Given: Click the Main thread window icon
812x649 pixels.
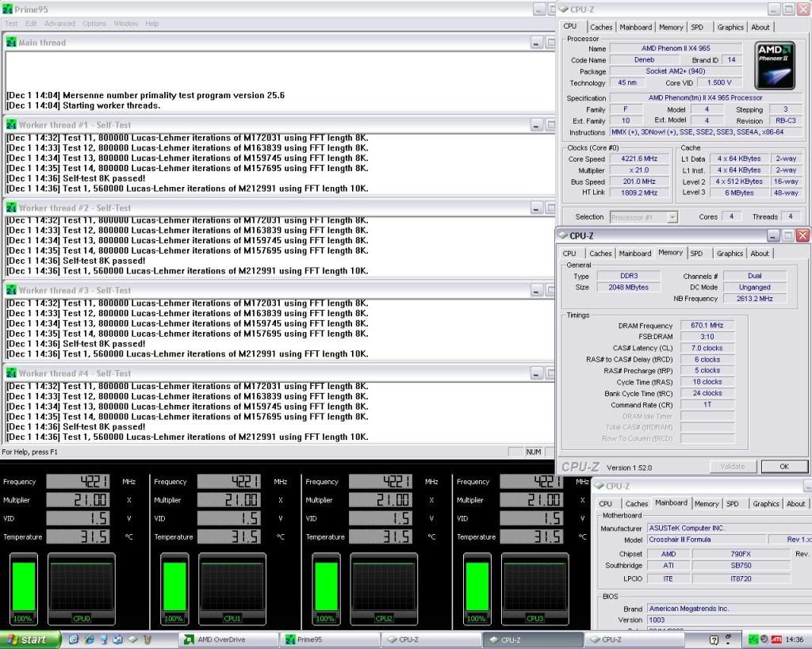Looking at the screenshot, I should point(11,43).
